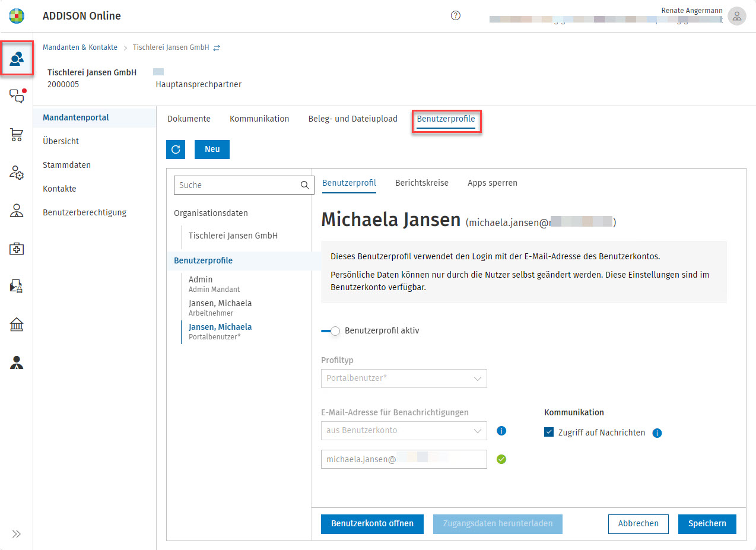The image size is (756, 550).
Task: Click Tischlerei Jansen GmbH breadcrumb
Action: coord(171,47)
